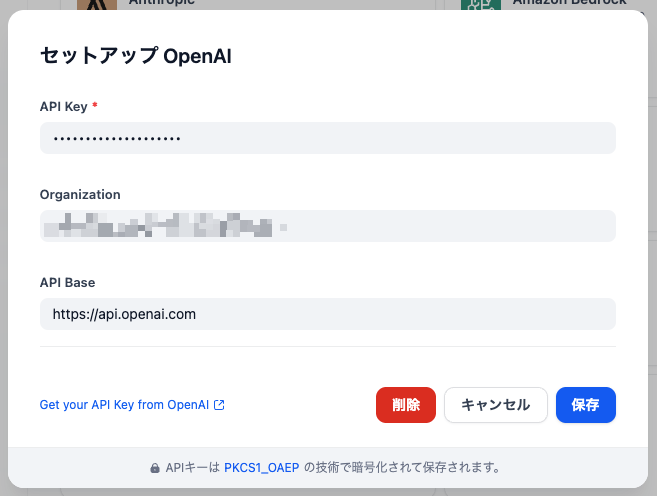Viewport: 657px width, 496px height.
Task: Save settings with the 保存 button
Action: pos(586,405)
